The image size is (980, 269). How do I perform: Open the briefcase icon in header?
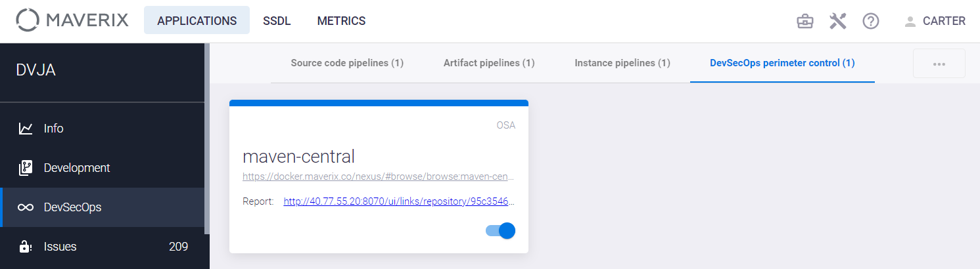[805, 21]
